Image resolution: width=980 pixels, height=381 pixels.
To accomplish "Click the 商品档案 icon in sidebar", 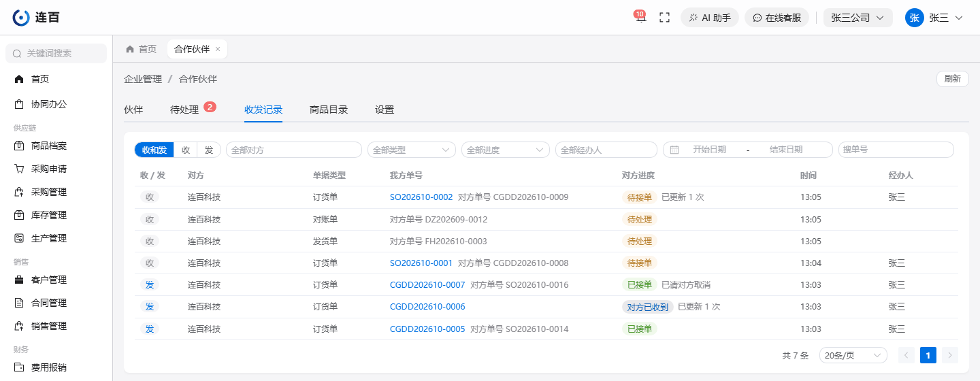I will (19, 146).
